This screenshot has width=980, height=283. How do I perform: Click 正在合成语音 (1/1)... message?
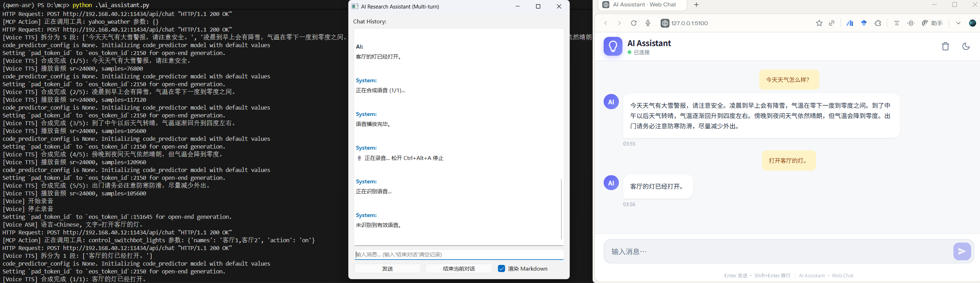(381, 91)
